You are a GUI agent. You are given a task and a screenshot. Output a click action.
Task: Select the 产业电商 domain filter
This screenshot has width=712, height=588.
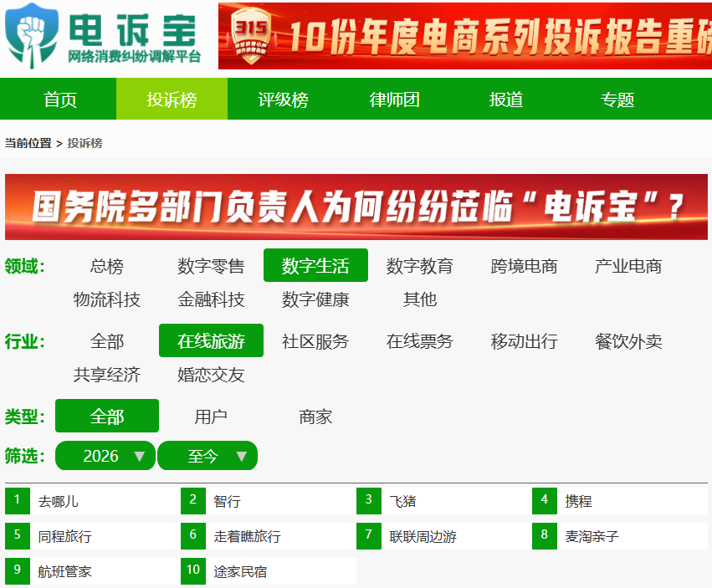click(x=628, y=266)
